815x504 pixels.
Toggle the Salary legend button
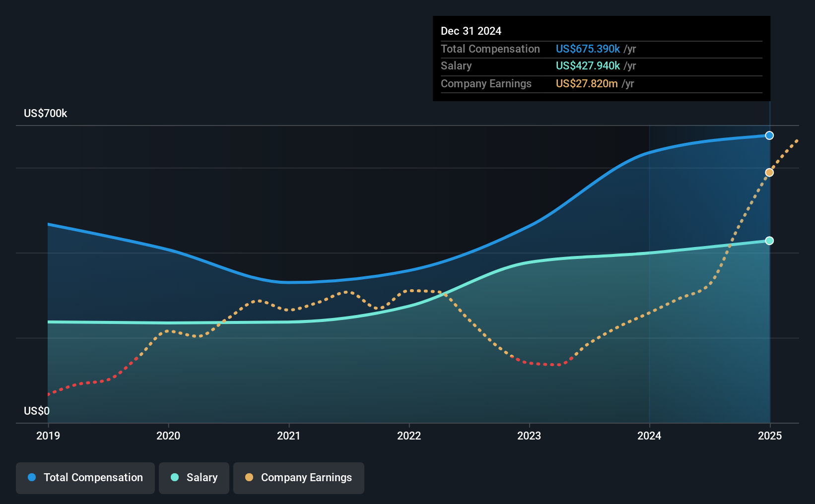(194, 478)
